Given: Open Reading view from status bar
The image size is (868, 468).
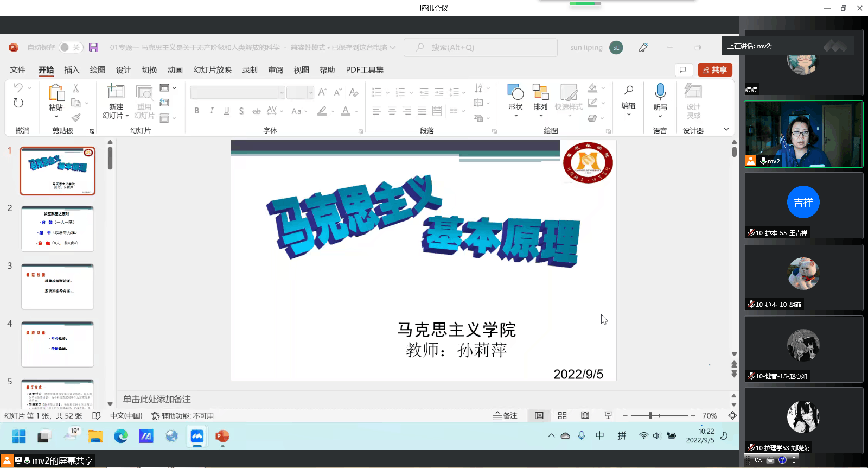Looking at the screenshot, I should pyautogui.click(x=585, y=415).
